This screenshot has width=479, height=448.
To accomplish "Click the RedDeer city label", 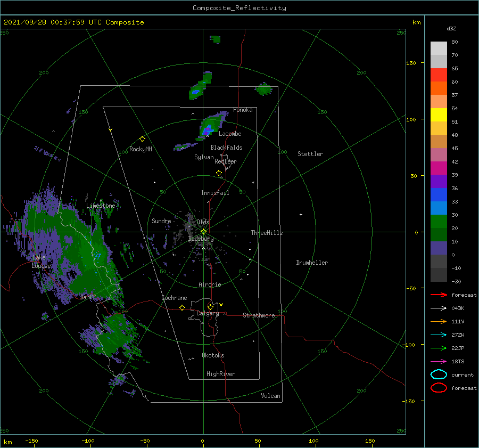I will [x=226, y=161].
